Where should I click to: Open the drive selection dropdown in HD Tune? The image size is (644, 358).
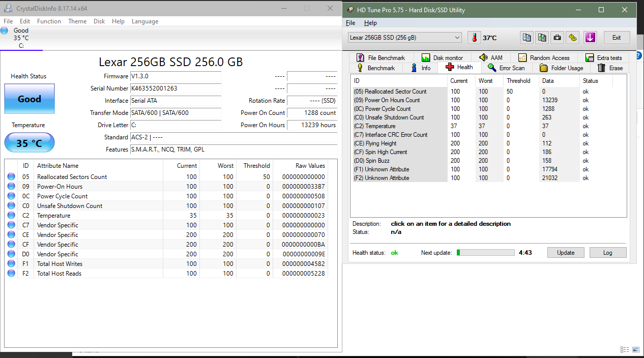point(457,37)
